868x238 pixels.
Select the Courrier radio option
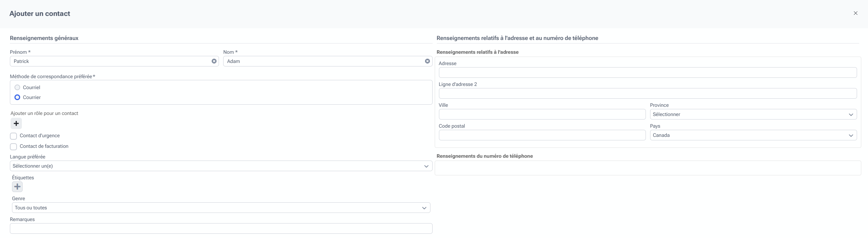point(17,97)
